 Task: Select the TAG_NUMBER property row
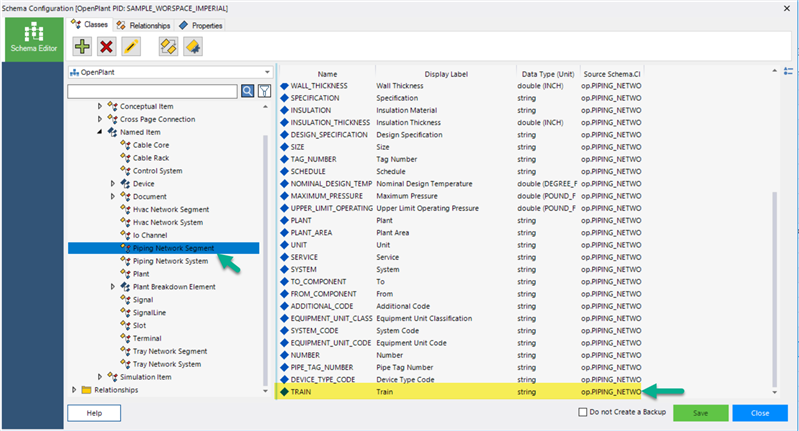coord(461,159)
